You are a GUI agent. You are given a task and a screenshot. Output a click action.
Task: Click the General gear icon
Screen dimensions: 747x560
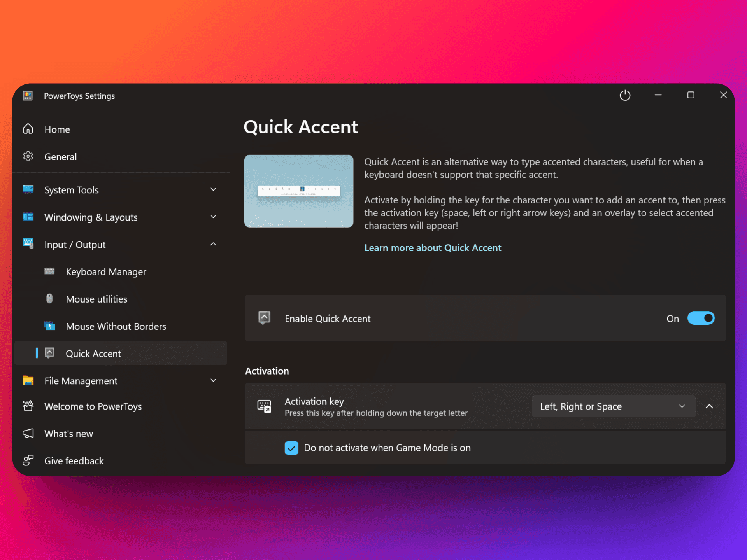tap(28, 156)
